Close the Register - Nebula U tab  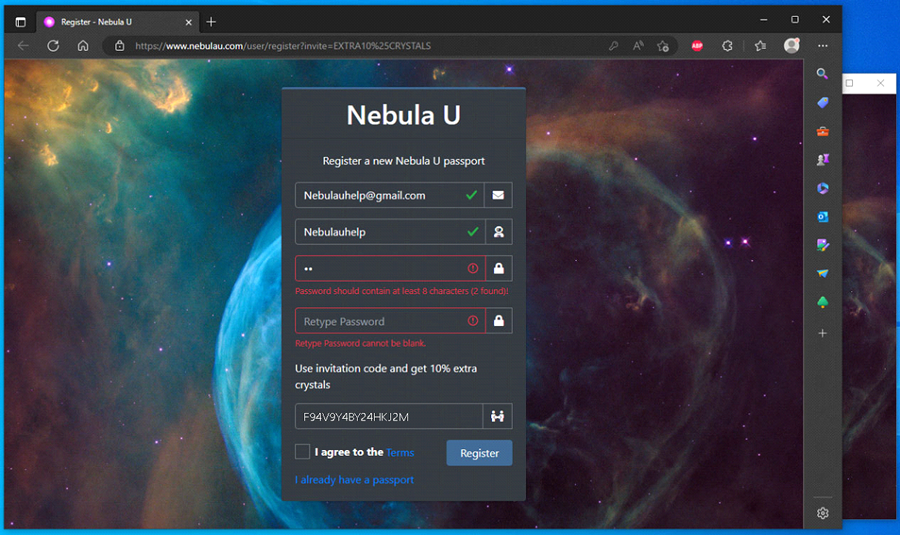coord(188,22)
